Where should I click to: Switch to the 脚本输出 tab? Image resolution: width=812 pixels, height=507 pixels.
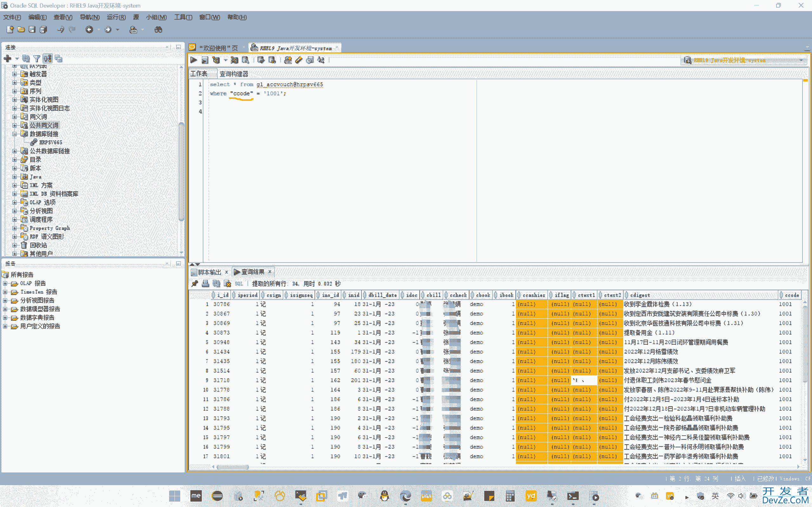pos(209,272)
